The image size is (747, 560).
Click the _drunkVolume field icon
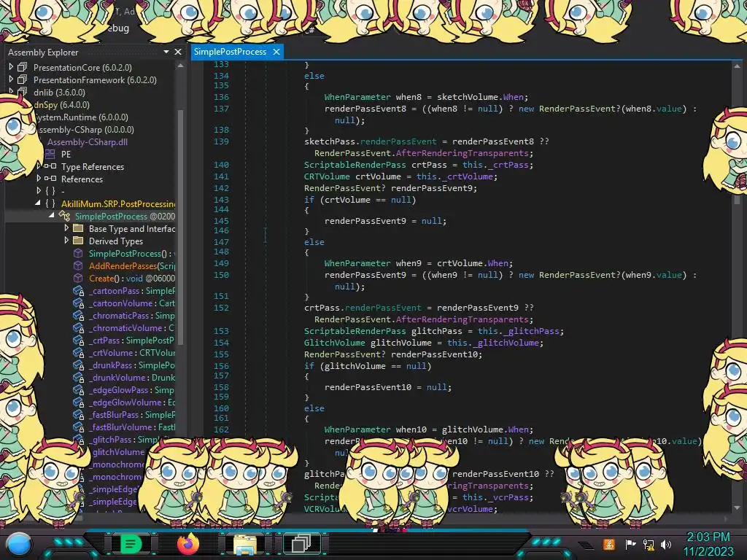pos(78,377)
